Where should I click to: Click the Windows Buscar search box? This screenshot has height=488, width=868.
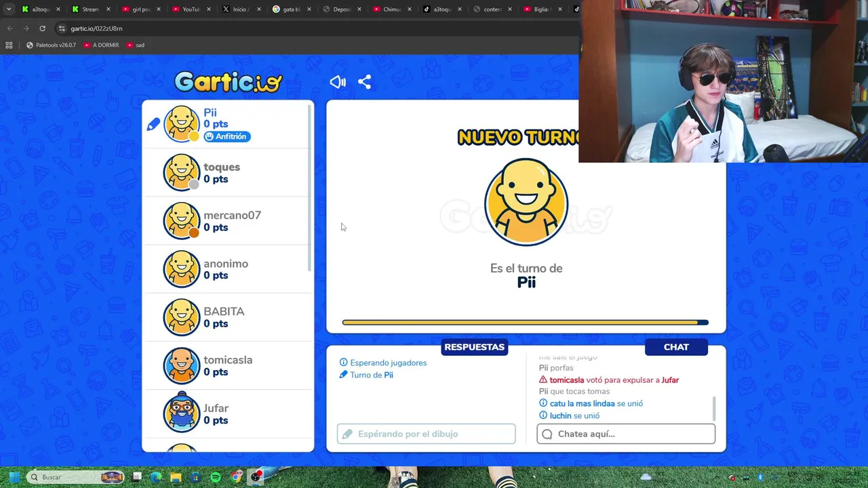pos(76,477)
